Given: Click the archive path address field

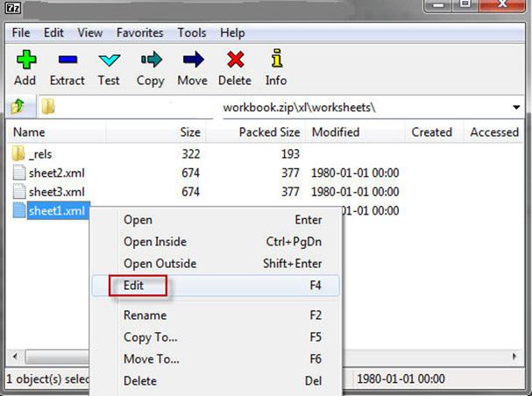Looking at the screenshot, I should tap(351, 107).
